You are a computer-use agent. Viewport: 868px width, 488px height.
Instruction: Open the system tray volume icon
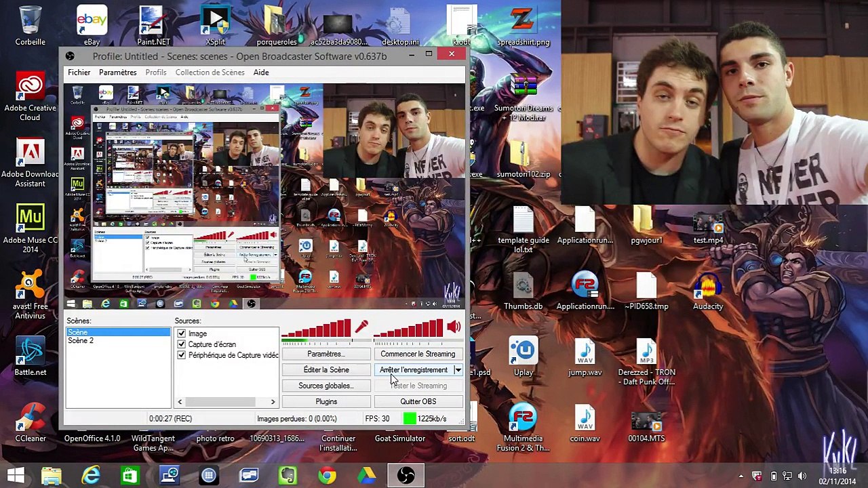pyautogui.click(x=802, y=476)
